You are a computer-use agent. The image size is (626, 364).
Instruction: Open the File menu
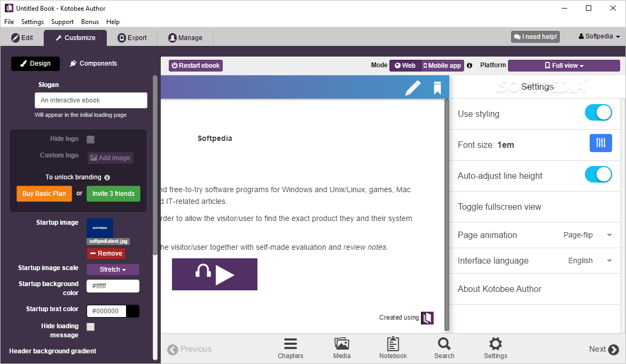9,22
